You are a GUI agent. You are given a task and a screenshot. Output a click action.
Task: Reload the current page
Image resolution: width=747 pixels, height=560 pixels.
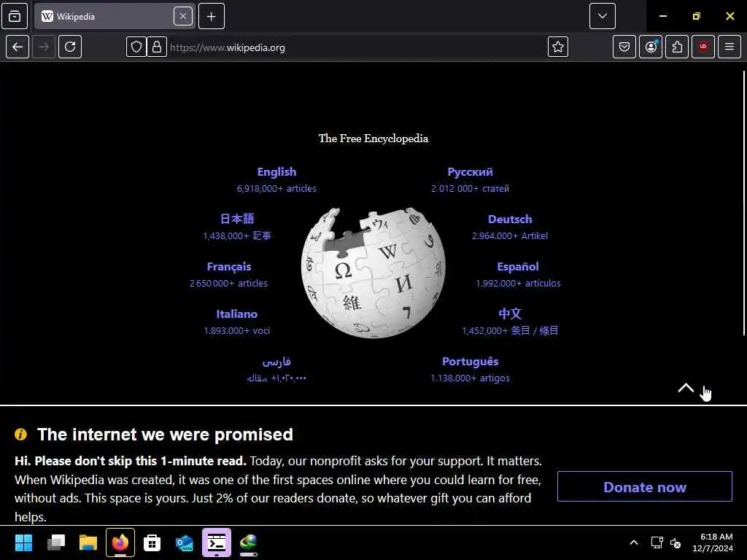tap(70, 47)
